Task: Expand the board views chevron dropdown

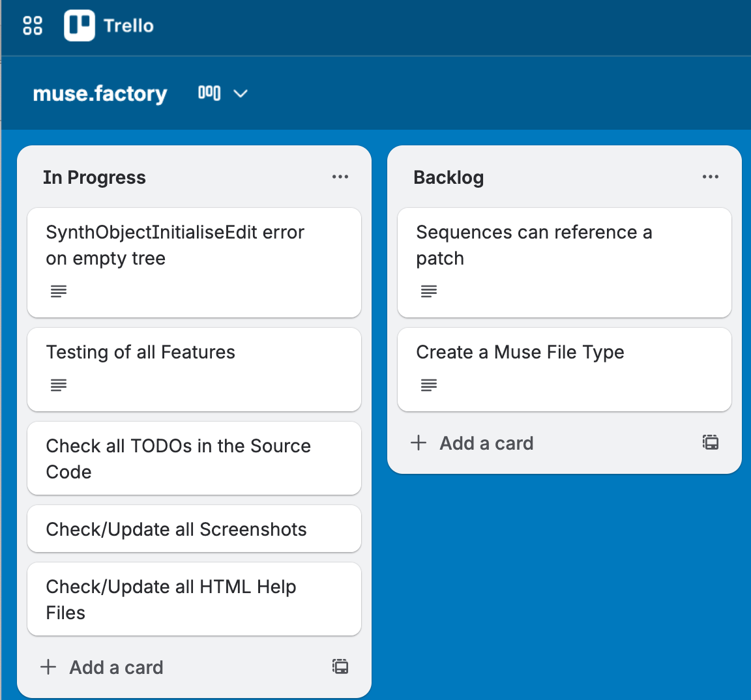Action: [241, 94]
